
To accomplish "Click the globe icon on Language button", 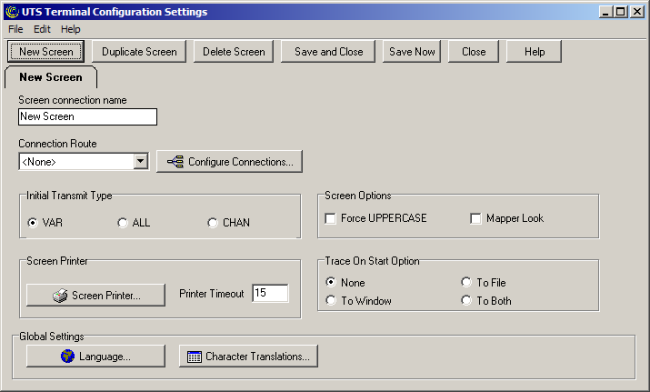I will click(68, 356).
